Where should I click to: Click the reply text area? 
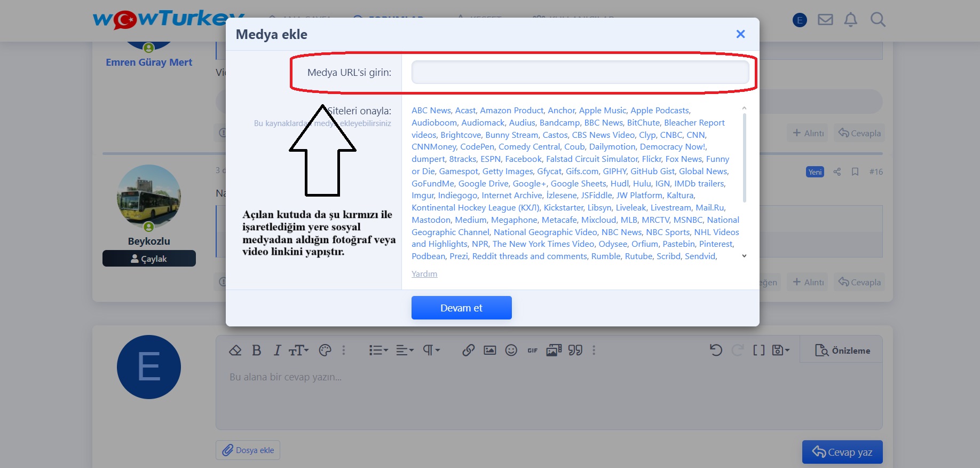[549, 395]
